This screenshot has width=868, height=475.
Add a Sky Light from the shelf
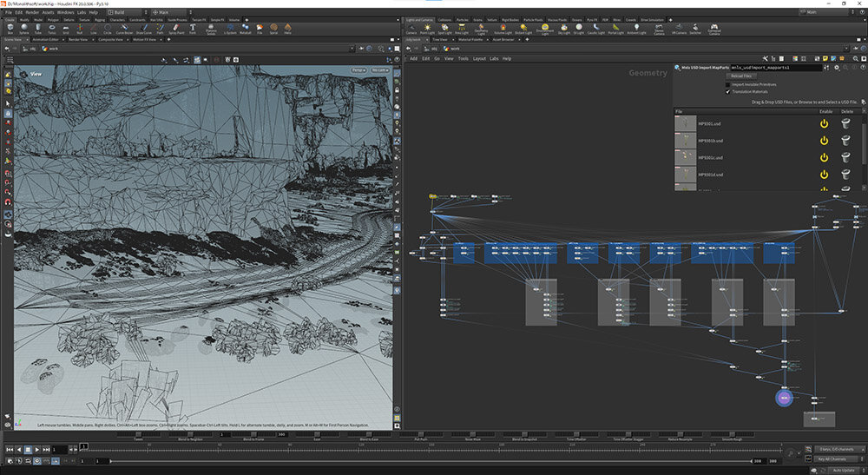[563, 29]
